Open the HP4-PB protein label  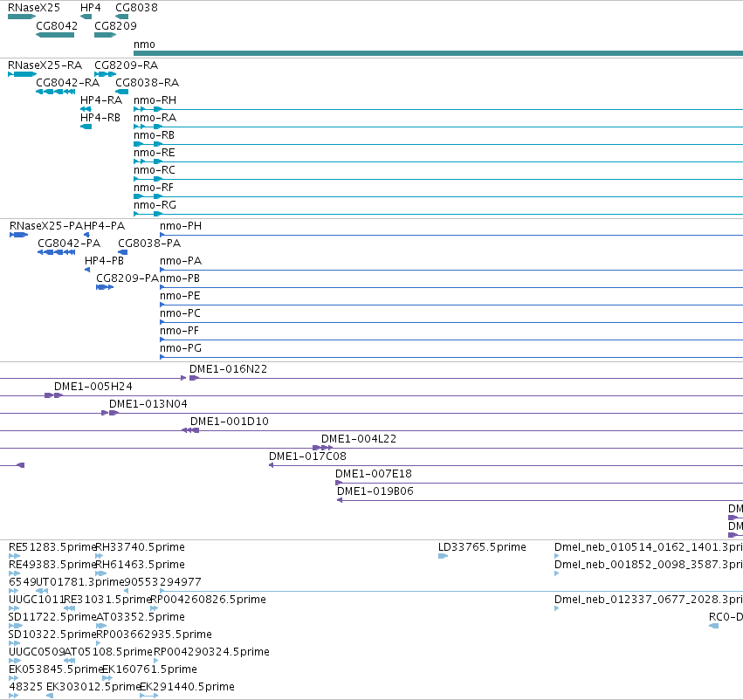[x=104, y=261]
